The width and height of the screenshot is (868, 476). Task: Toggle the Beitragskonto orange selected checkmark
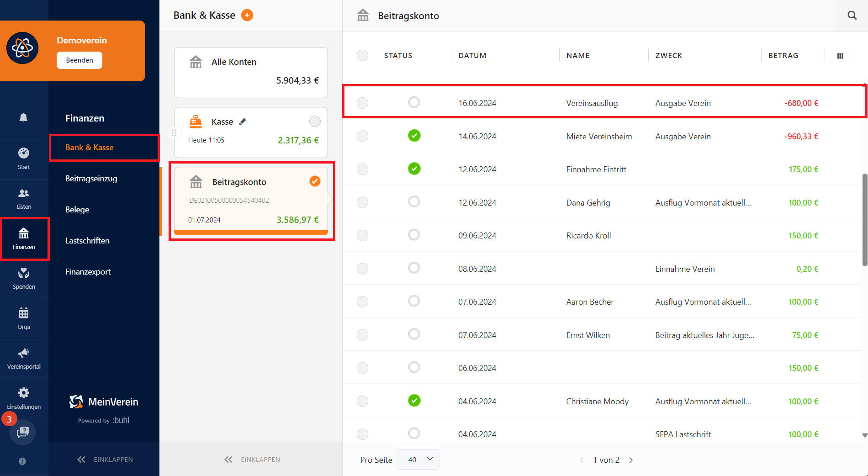(x=315, y=181)
